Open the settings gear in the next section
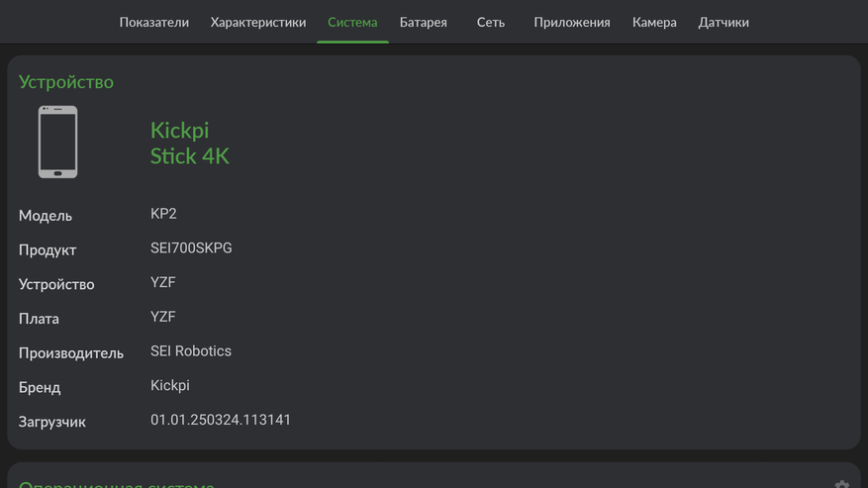The image size is (868, 488). tap(841, 484)
